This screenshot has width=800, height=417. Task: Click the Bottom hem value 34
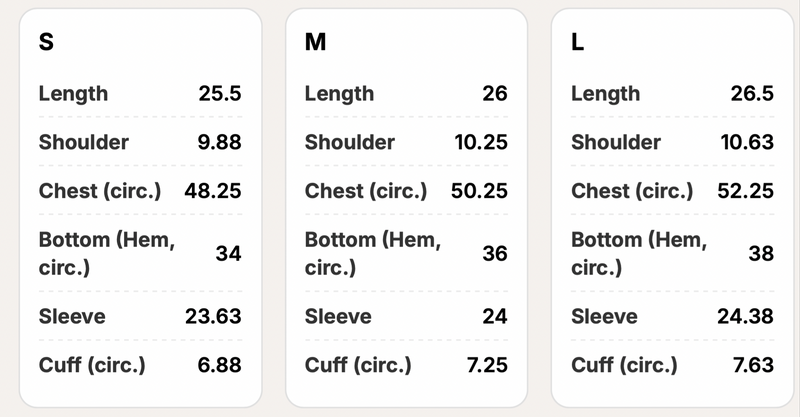click(x=228, y=253)
